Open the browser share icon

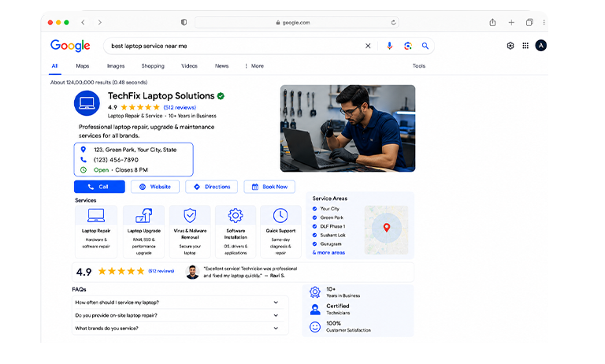492,22
